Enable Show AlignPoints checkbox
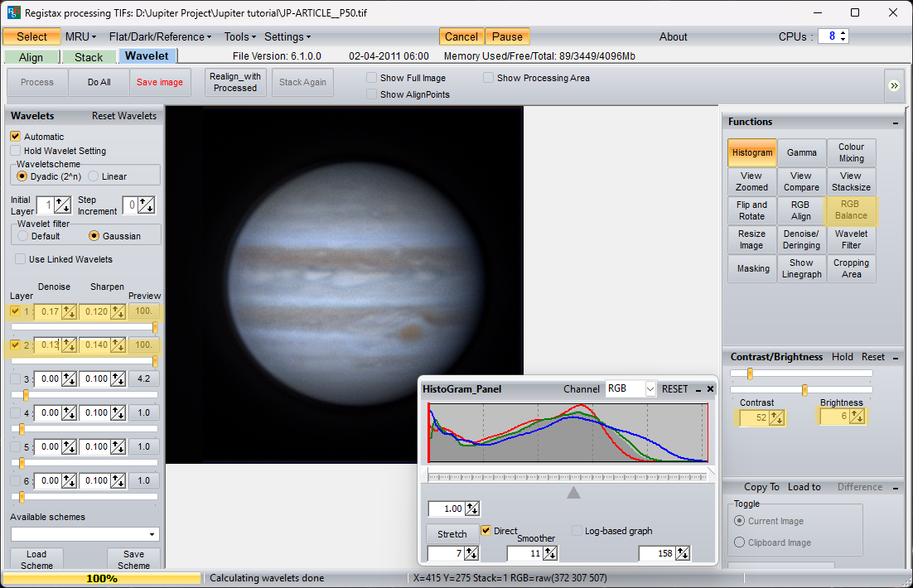The height and width of the screenshot is (588, 913). coord(371,94)
